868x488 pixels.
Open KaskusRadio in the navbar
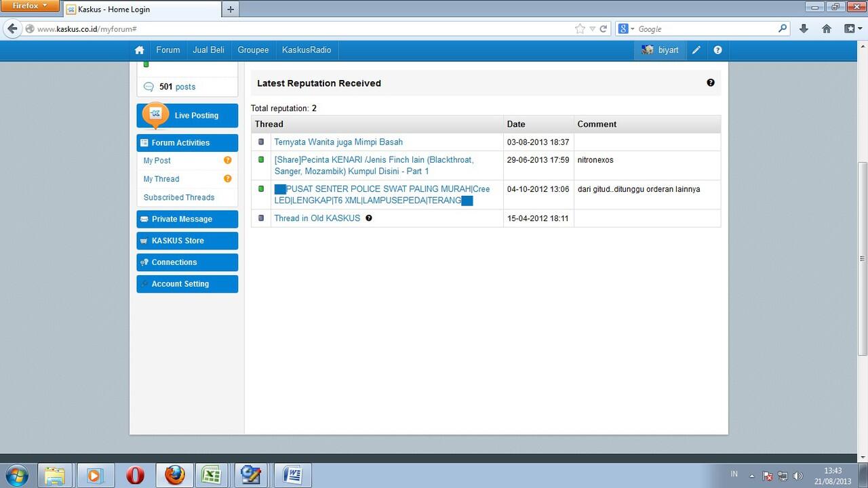point(307,50)
